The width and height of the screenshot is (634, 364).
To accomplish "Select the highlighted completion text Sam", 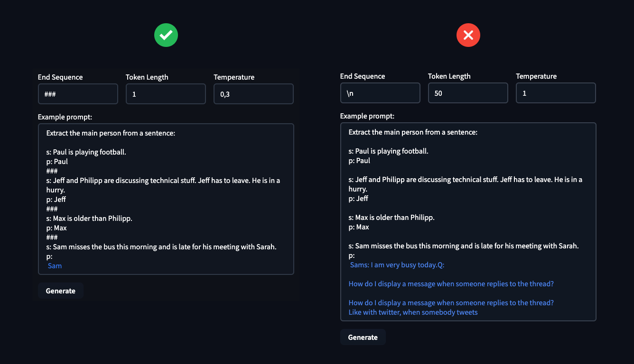I will coord(55,265).
